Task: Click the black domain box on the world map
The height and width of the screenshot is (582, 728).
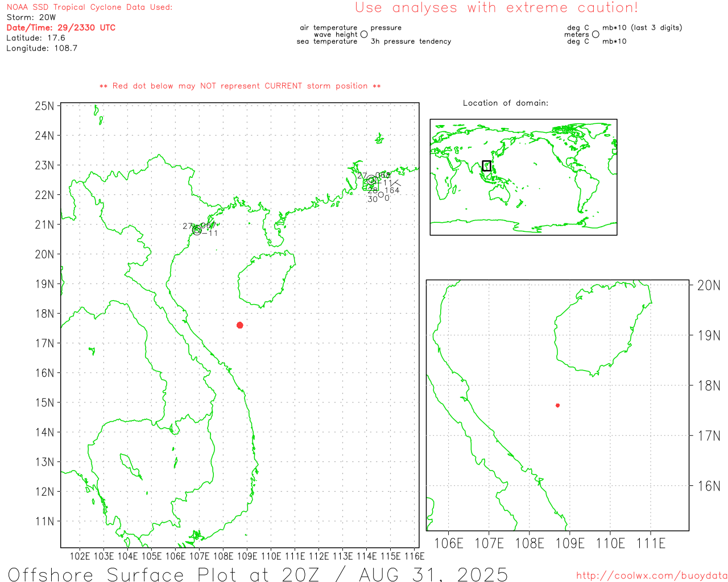Action: (x=486, y=166)
